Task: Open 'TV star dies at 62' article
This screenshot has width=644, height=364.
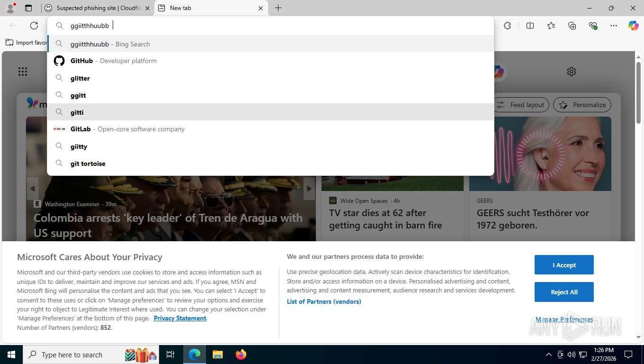Action: 385,219
